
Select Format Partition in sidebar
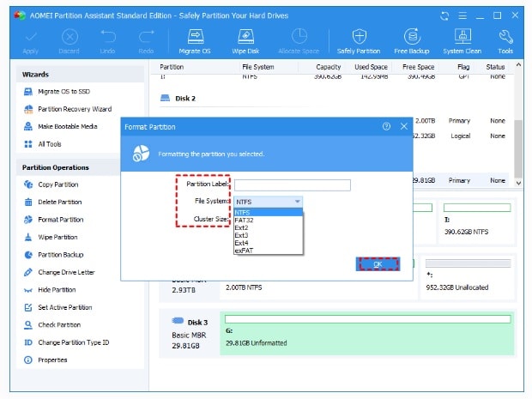53,220
